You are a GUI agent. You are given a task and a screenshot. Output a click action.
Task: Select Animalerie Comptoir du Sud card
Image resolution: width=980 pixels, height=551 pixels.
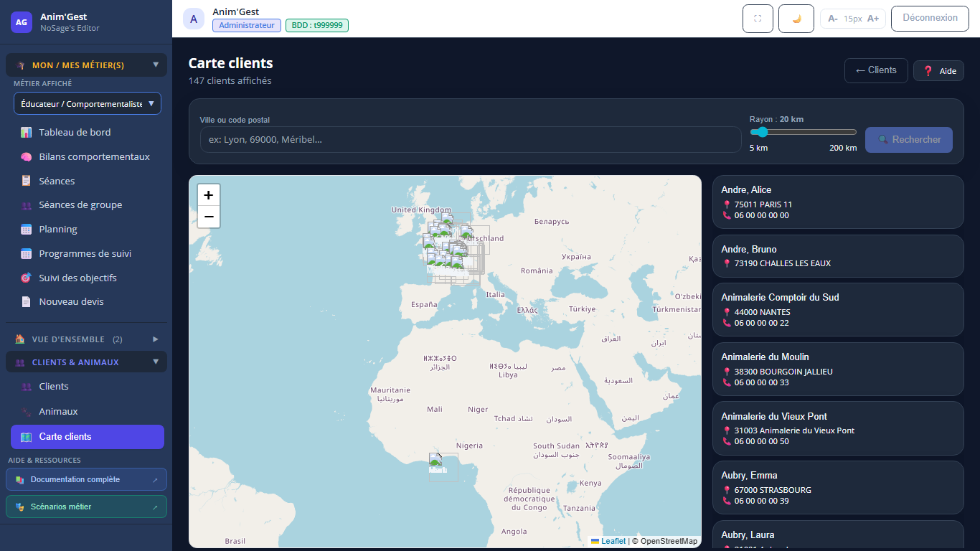[838, 310]
